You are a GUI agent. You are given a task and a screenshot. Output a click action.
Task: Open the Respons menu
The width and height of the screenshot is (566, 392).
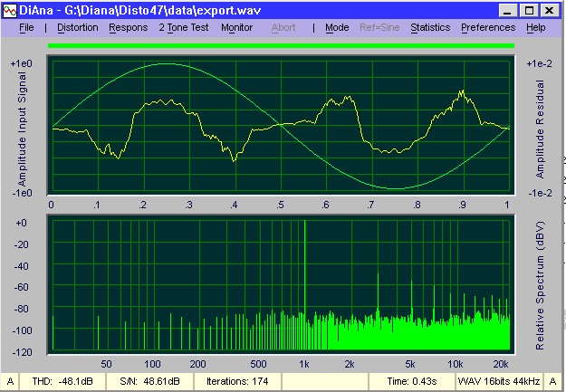129,27
